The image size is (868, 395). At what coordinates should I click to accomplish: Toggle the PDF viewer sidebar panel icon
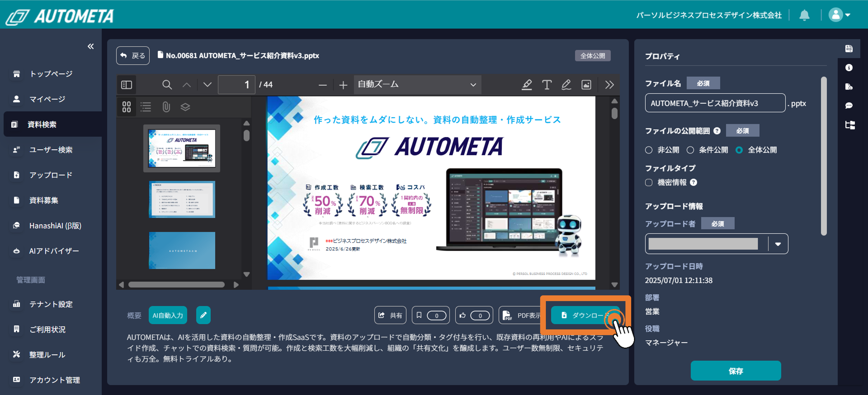click(126, 85)
